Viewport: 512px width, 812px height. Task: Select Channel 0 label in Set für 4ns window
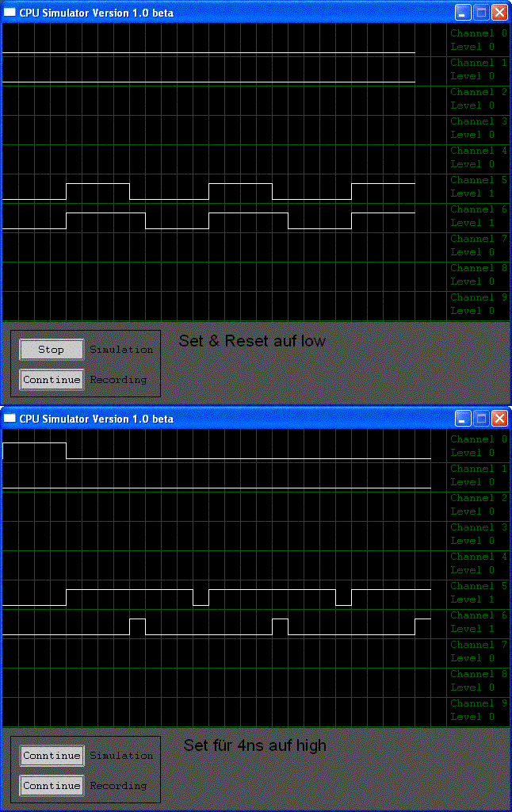click(x=479, y=439)
